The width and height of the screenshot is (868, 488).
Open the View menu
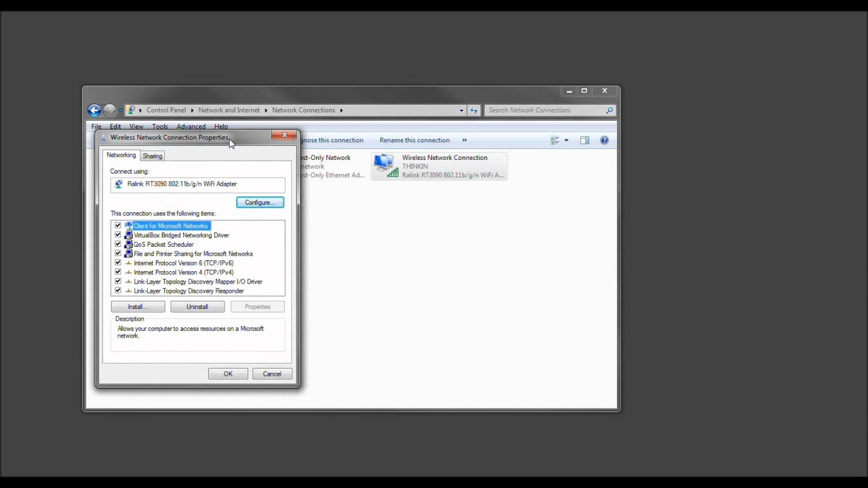coord(136,126)
